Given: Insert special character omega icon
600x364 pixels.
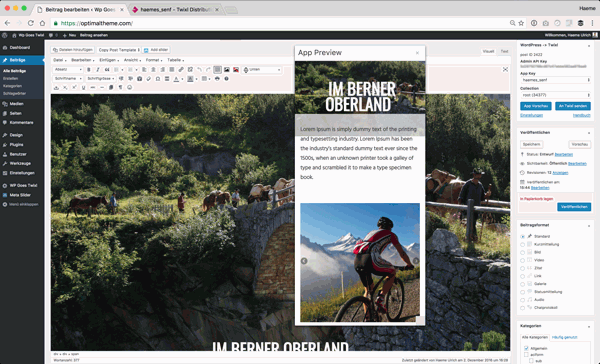Looking at the screenshot, I should [x=158, y=78].
